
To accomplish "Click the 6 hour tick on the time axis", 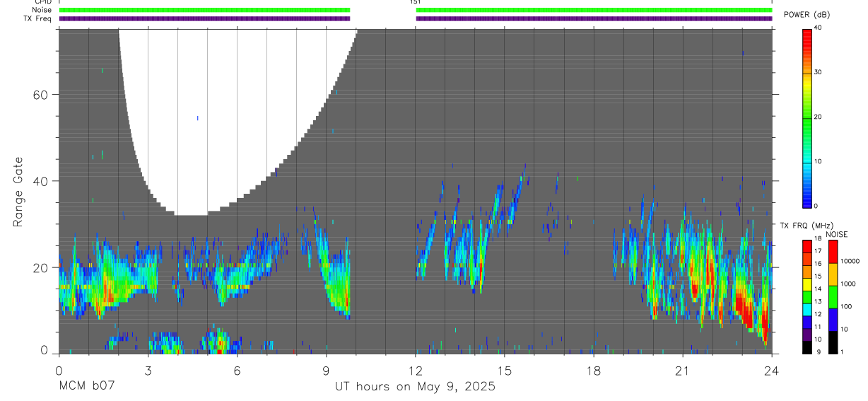I will 237,371.
